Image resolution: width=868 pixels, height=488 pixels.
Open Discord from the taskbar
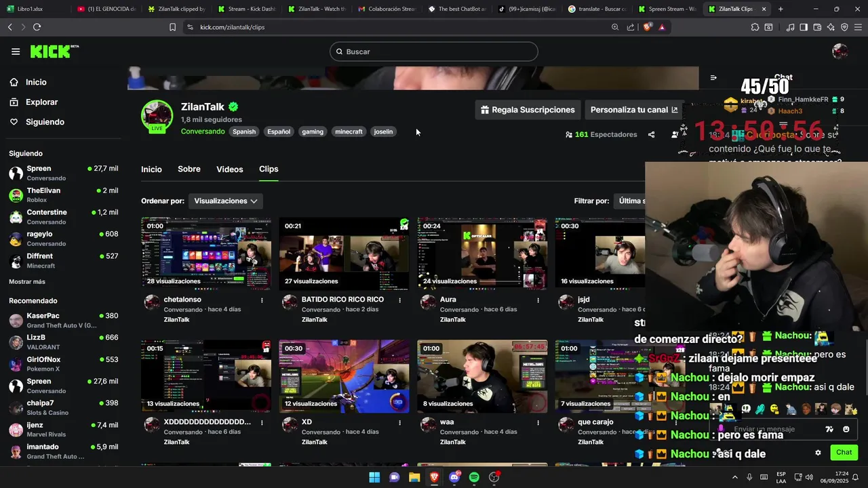tap(454, 477)
